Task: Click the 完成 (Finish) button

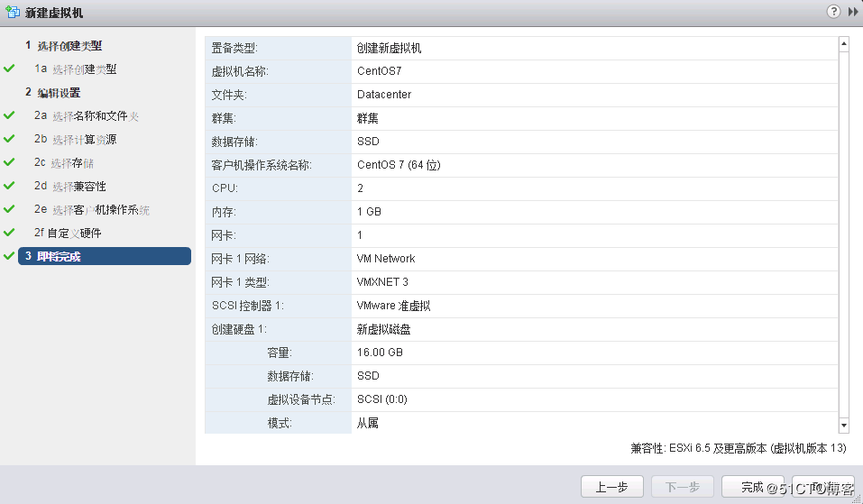Action: [x=752, y=487]
